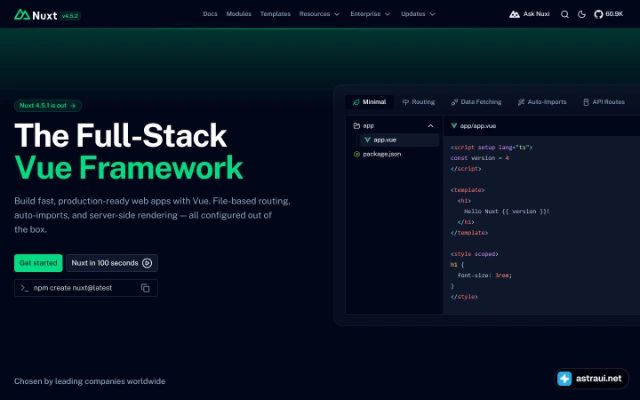Click the Vue icon beside app.vue
Viewport: 640px width, 400px height.
point(367,140)
